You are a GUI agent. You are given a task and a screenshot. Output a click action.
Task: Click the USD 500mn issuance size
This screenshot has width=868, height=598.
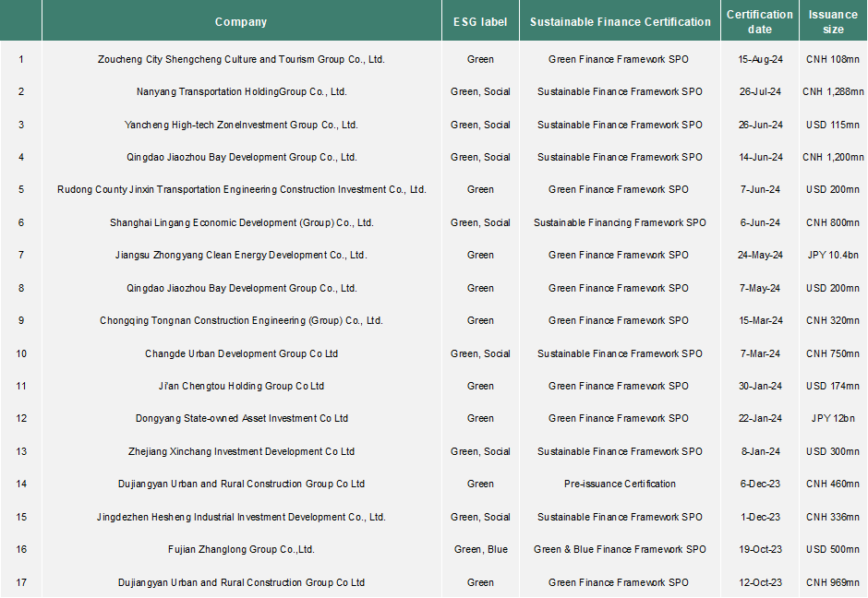tap(833, 549)
